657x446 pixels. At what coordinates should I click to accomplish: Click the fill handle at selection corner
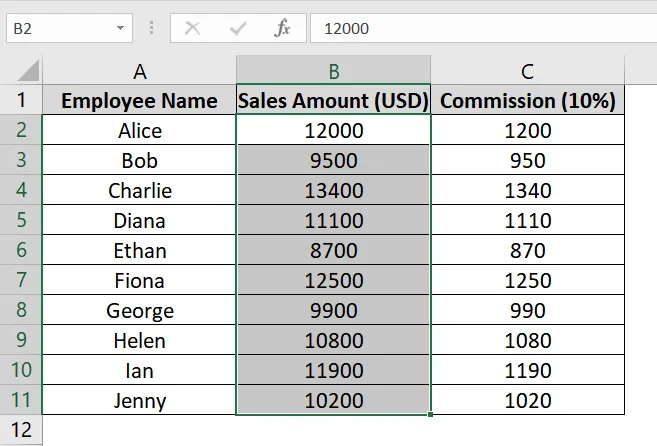tap(430, 415)
